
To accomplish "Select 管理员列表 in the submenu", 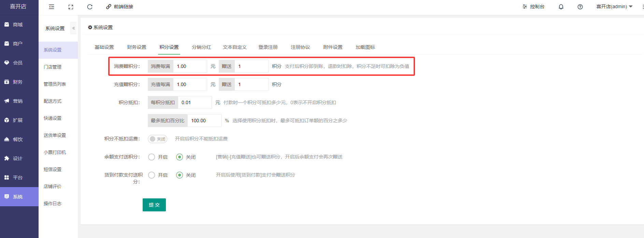I will 58,84.
